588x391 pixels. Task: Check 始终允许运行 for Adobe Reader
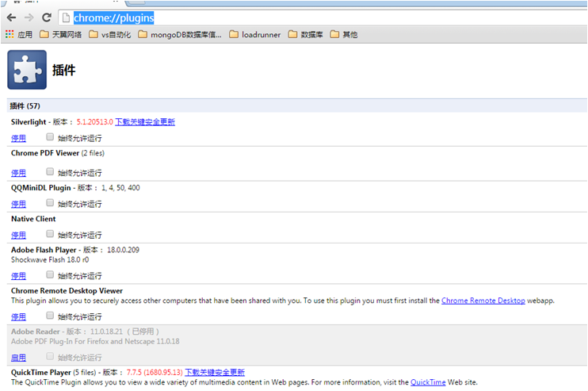pos(50,356)
